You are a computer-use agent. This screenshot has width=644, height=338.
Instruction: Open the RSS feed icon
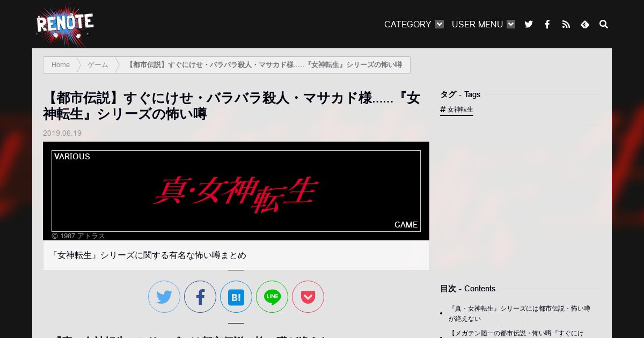point(566,24)
